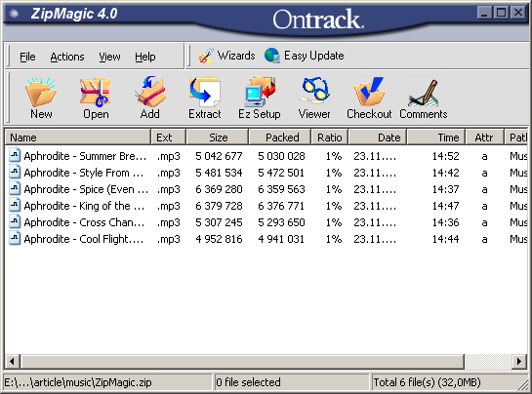Click 'Total 6 file(s) (32,0MB)' status text

[428, 382]
